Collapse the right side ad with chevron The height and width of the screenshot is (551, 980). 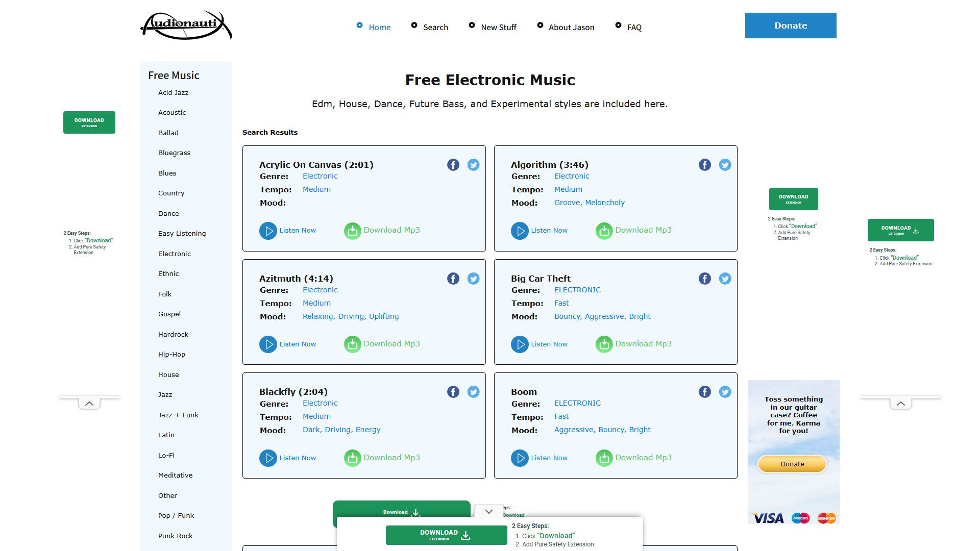[901, 404]
